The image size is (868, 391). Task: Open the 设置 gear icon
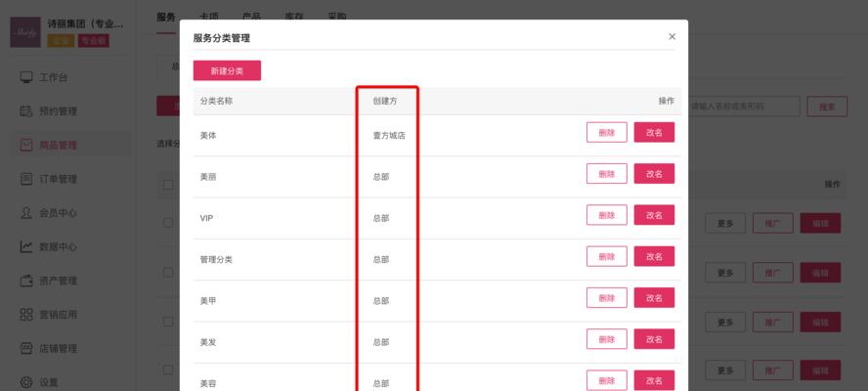pyautogui.click(x=26, y=382)
